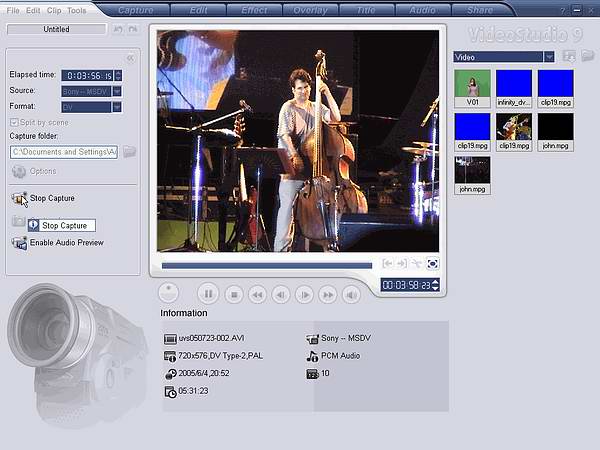Open capture folder browse icon

point(129,152)
